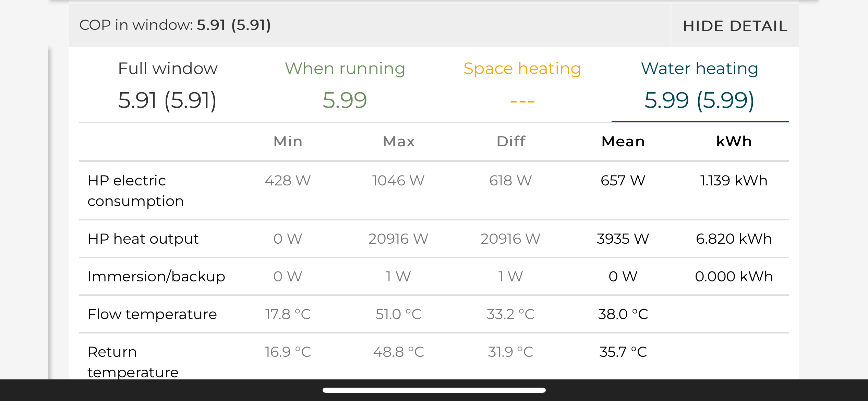This screenshot has height=401, width=868.
Task: Click the Immersion/backup row label
Action: click(156, 277)
